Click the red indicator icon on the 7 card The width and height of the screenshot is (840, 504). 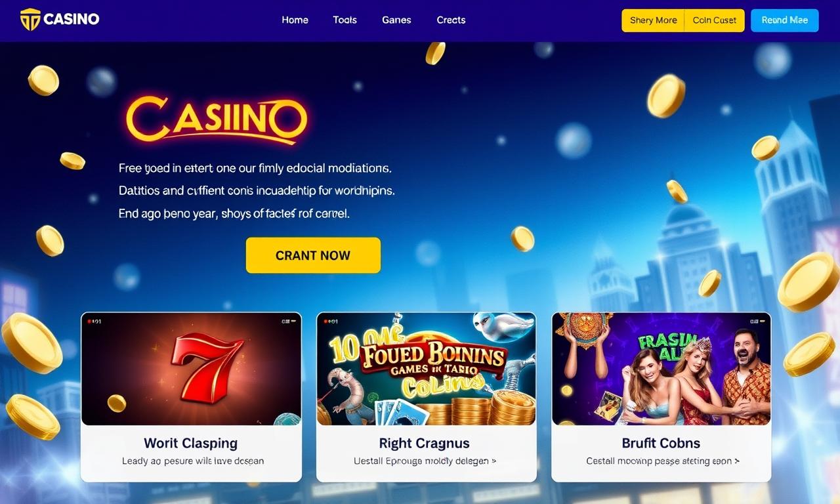[x=89, y=322]
